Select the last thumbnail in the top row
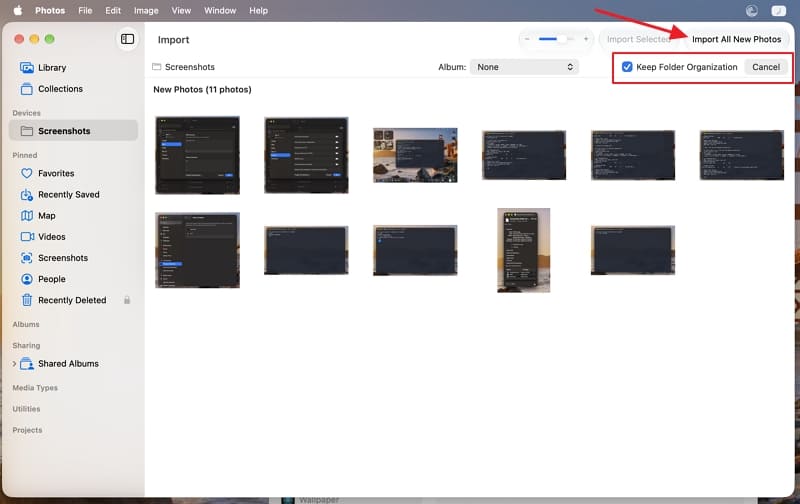Viewport: 800px width, 504px height. (x=742, y=155)
